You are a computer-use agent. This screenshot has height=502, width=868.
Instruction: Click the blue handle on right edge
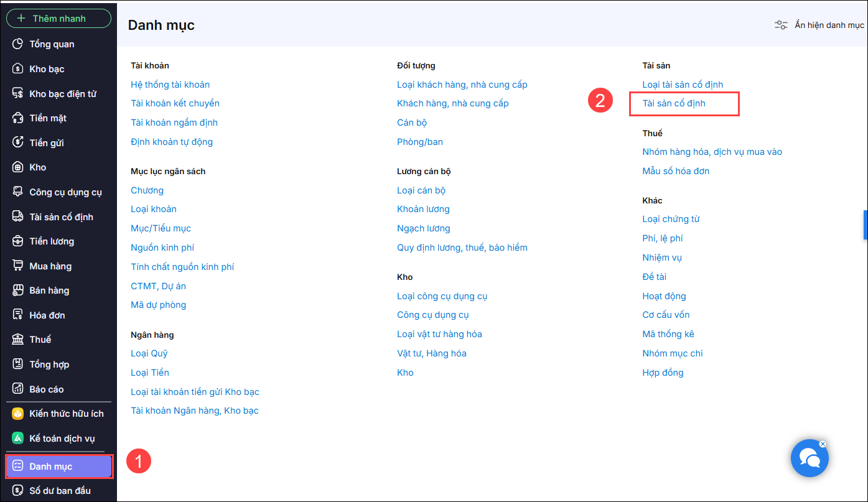click(x=865, y=225)
